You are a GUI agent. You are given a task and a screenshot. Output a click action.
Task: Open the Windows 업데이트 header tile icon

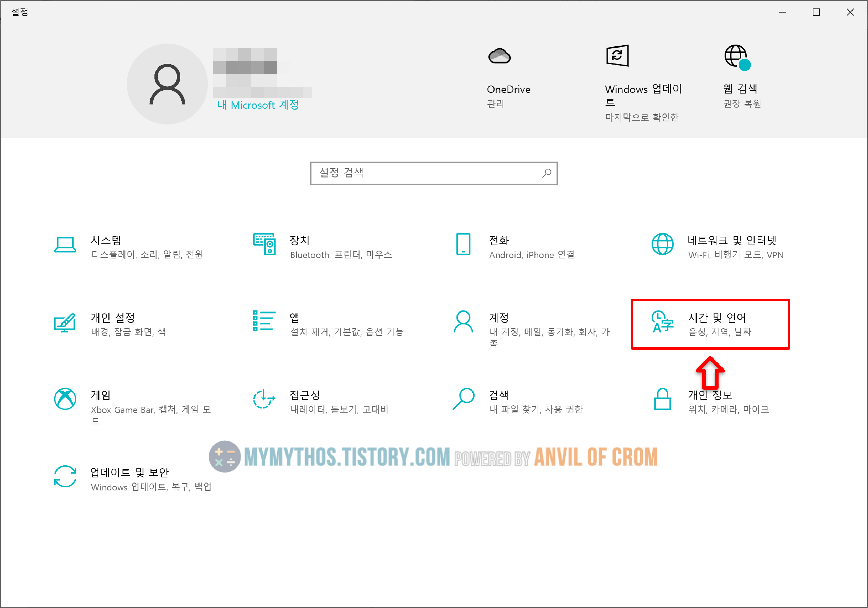click(617, 56)
